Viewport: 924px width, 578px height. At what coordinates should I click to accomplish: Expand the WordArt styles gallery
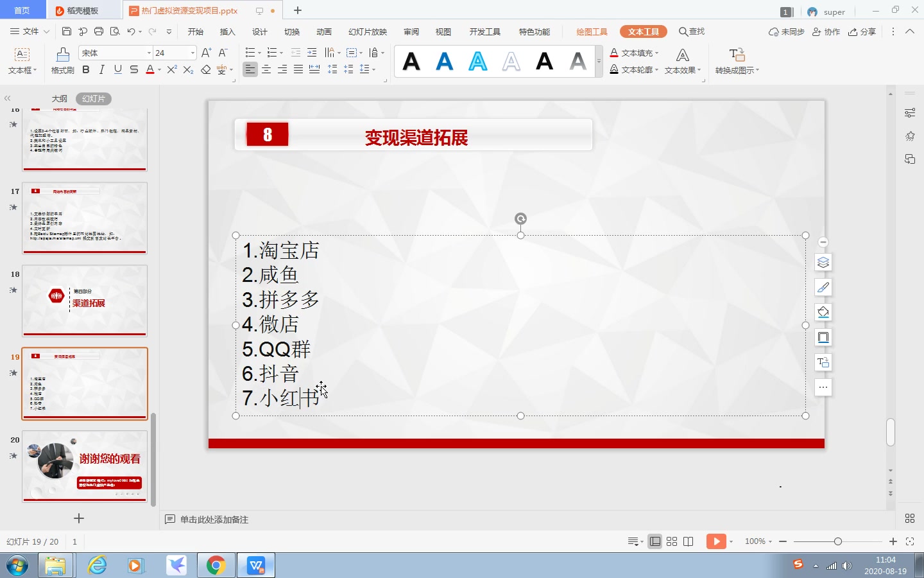tap(599, 62)
